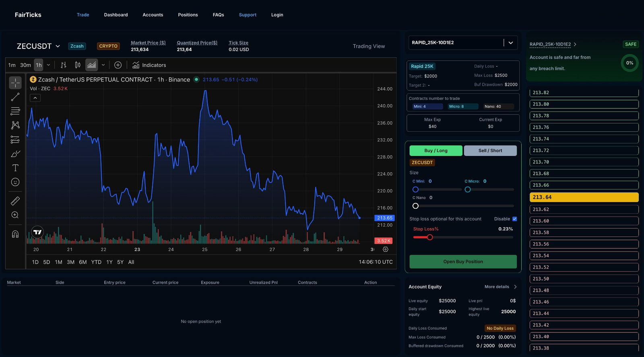Select the 213.40 price ladder row
This screenshot has height=357, width=644.
(584, 337)
